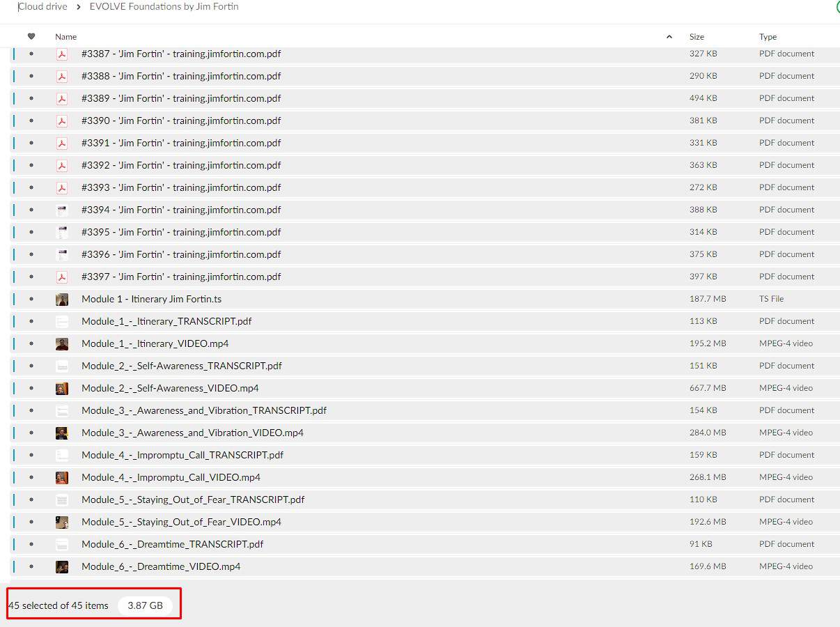Click thumbnail of Module_2 Self-Awareness video
840x627 pixels.
point(62,388)
